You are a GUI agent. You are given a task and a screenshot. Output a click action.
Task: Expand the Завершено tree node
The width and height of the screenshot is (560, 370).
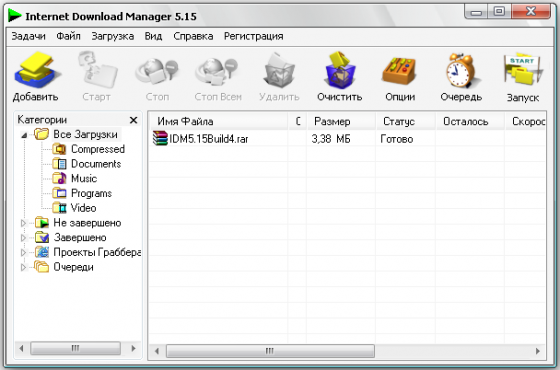click(24, 238)
